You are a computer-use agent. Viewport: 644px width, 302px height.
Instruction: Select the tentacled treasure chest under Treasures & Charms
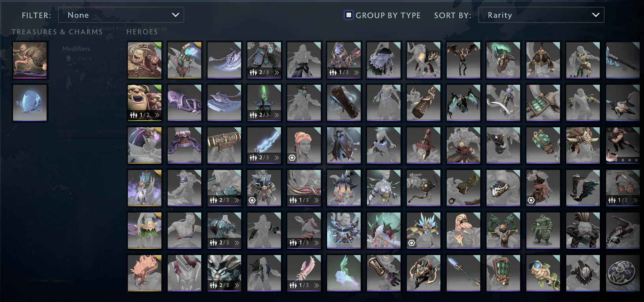tap(30, 60)
